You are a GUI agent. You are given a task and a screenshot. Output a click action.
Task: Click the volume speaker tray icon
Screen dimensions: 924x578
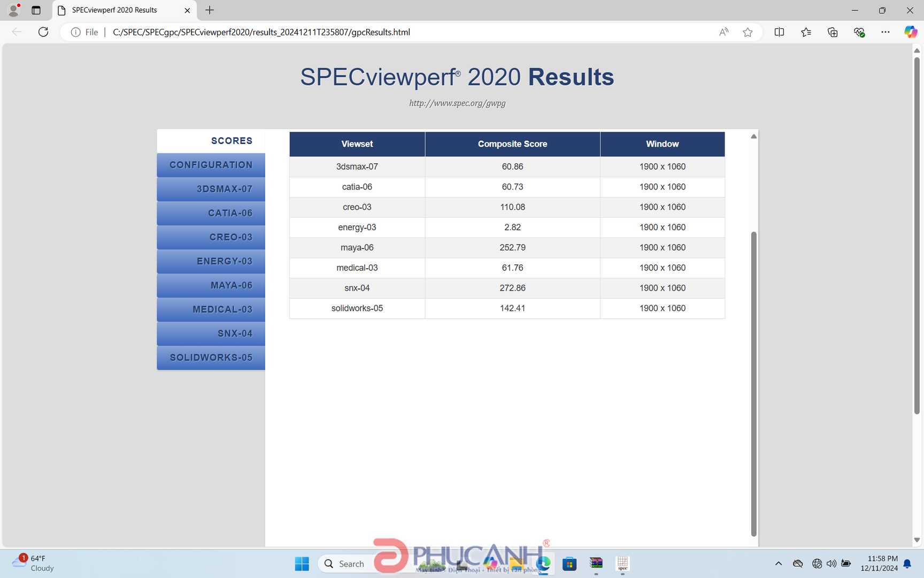pos(831,564)
